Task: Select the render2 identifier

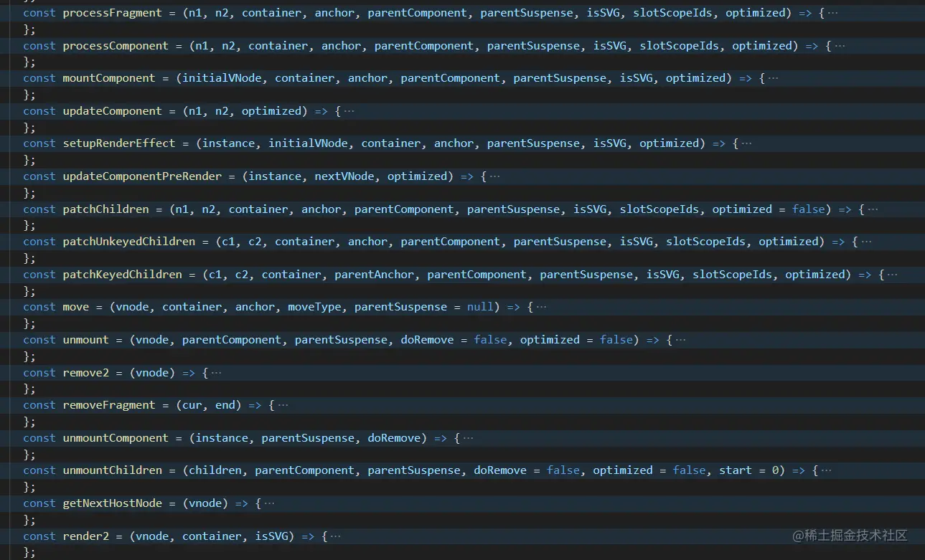Action: [86, 536]
